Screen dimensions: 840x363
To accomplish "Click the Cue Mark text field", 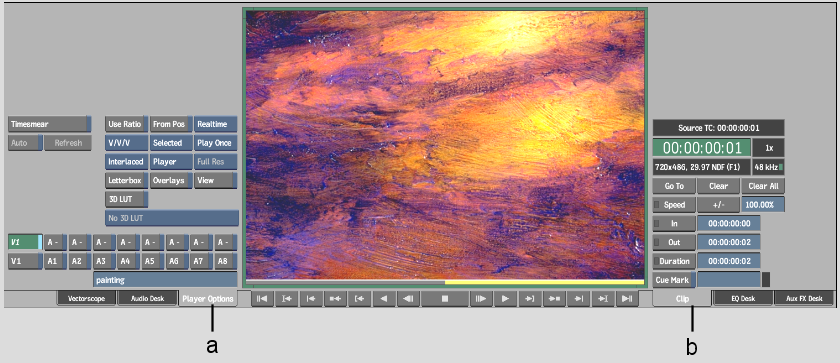I will (729, 279).
